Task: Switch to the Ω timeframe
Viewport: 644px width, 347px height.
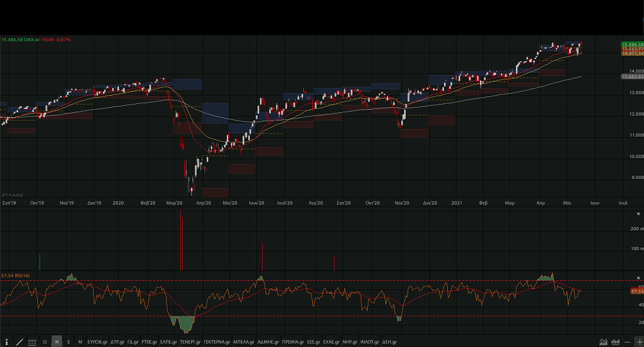Action: [x=45, y=342]
